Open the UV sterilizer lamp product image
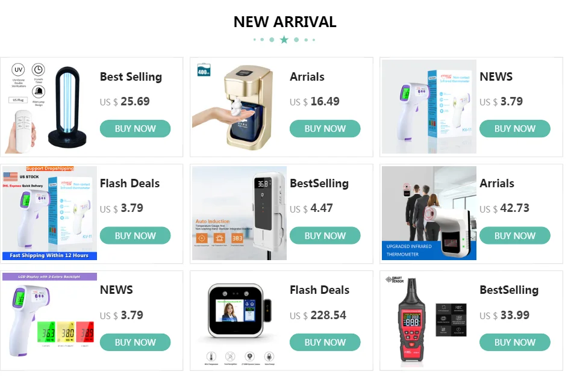Screen dimensions: 568x392 click(x=49, y=107)
